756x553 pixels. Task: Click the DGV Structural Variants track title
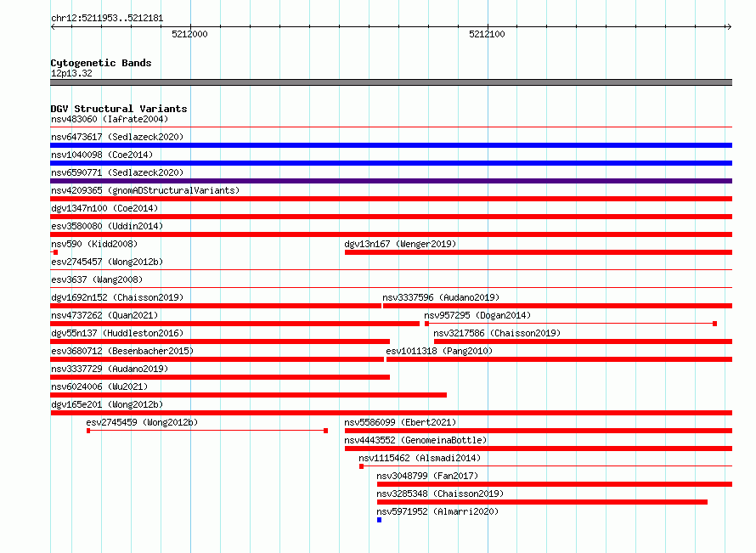click(119, 109)
